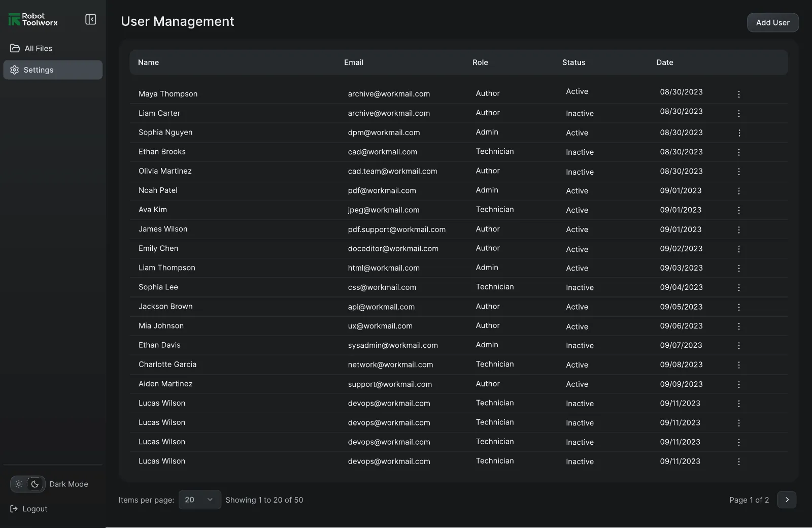Open row actions menu for Emily Chen
Viewport: 812px width, 528px height.
pyautogui.click(x=739, y=249)
